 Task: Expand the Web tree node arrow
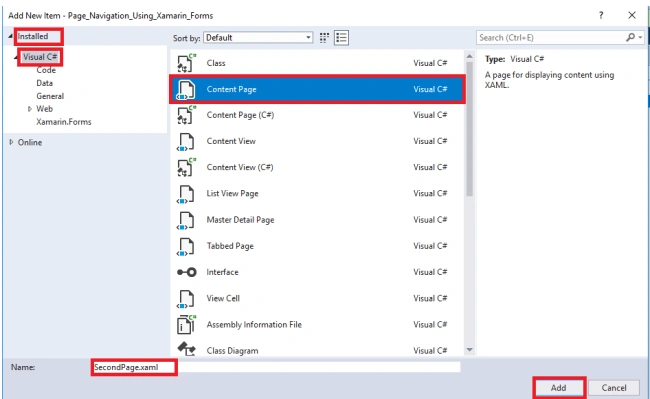(x=30, y=109)
